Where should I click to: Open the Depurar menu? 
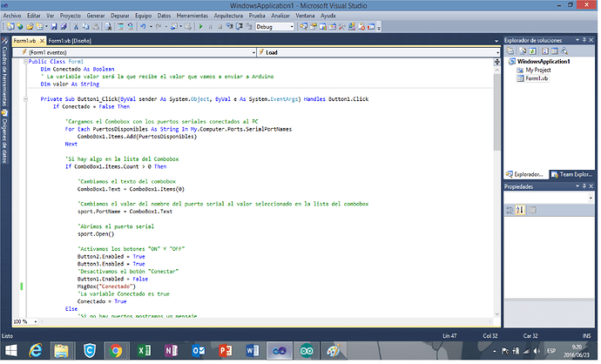pos(120,16)
